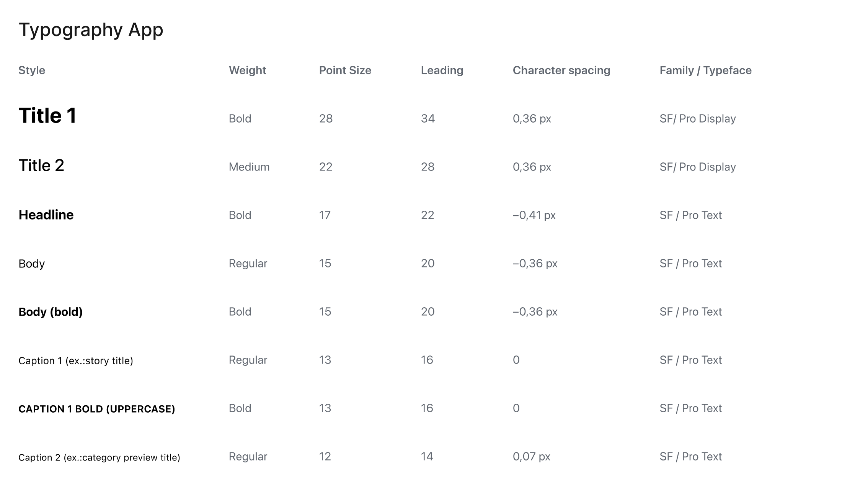The height and width of the screenshot is (485, 868).
Task: Select the leading value 34
Action: 427,119
